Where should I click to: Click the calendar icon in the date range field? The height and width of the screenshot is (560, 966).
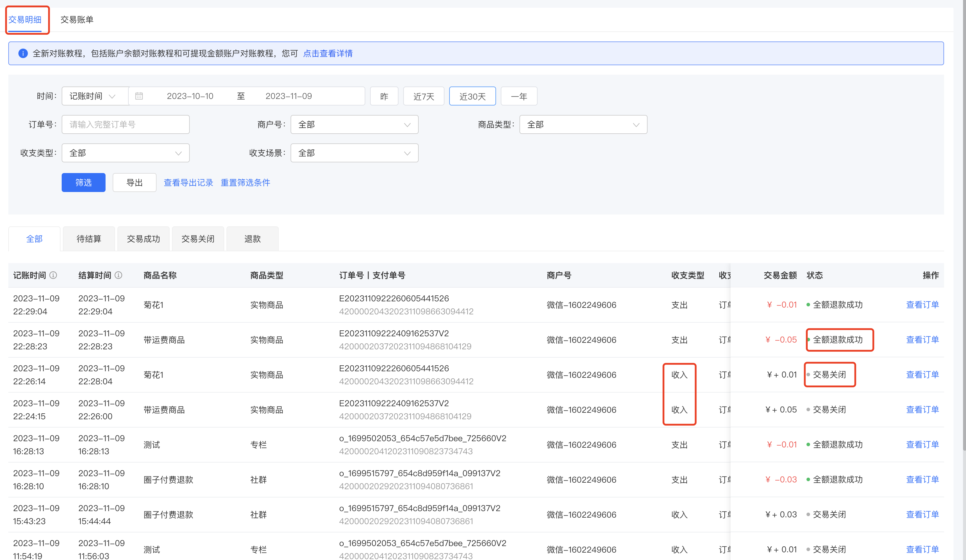pos(139,96)
